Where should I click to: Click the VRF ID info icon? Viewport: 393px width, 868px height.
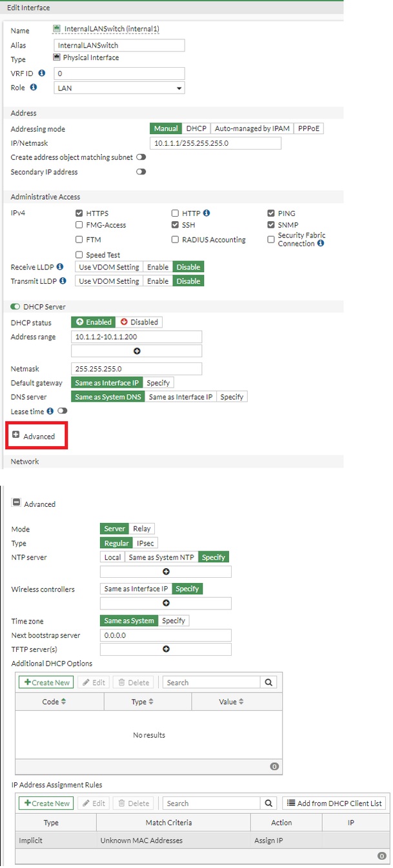point(42,73)
